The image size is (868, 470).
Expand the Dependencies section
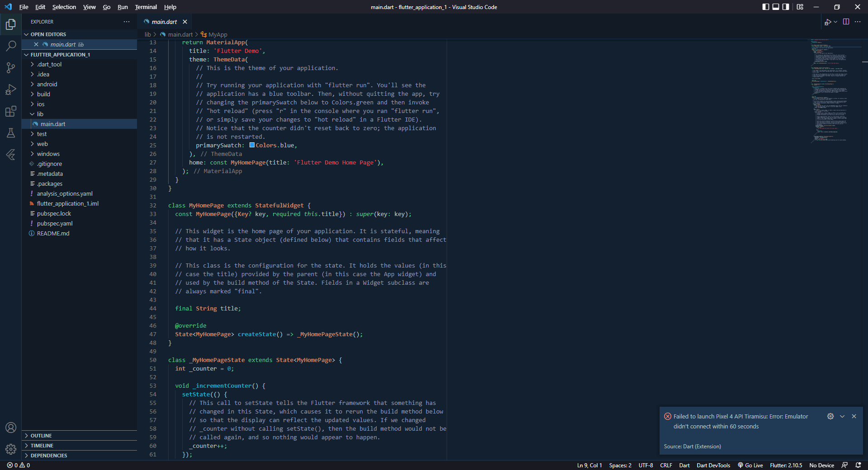tap(79, 456)
